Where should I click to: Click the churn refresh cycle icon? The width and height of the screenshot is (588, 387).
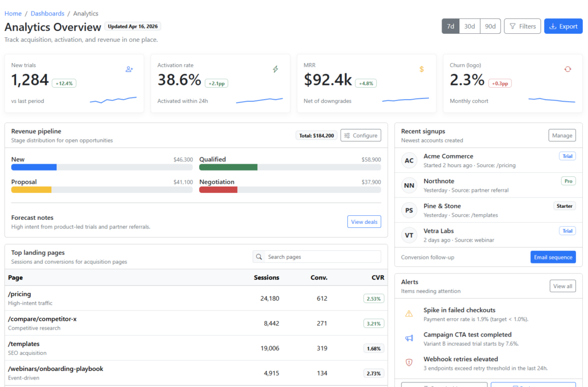point(567,69)
